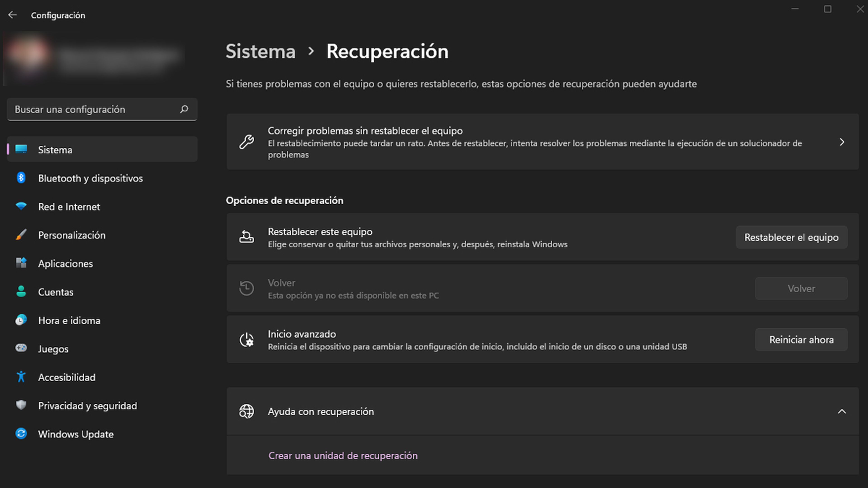Click the Corregir problemas sin restablecer card title

point(365,131)
